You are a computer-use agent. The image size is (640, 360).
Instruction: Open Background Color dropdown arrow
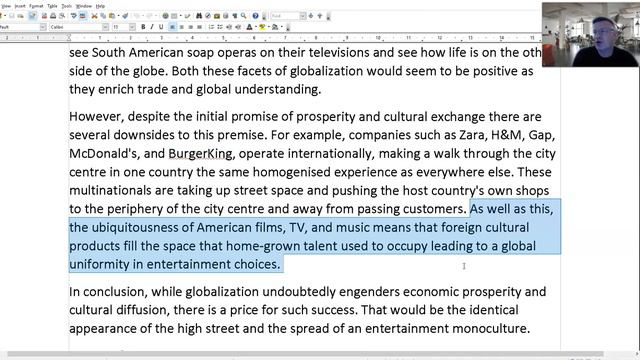[282, 27]
